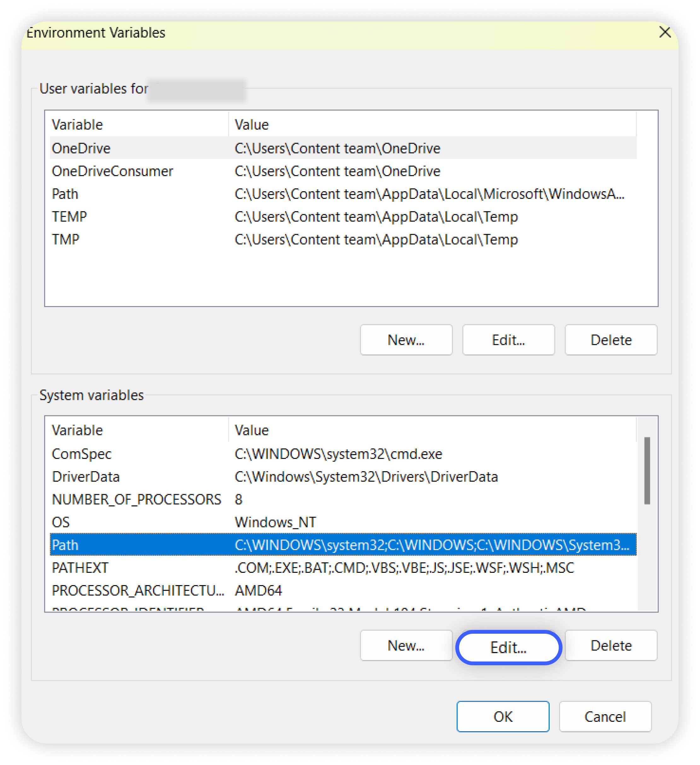Click the highlighted Edit... system variables button
700x765 pixels.
[x=508, y=647]
